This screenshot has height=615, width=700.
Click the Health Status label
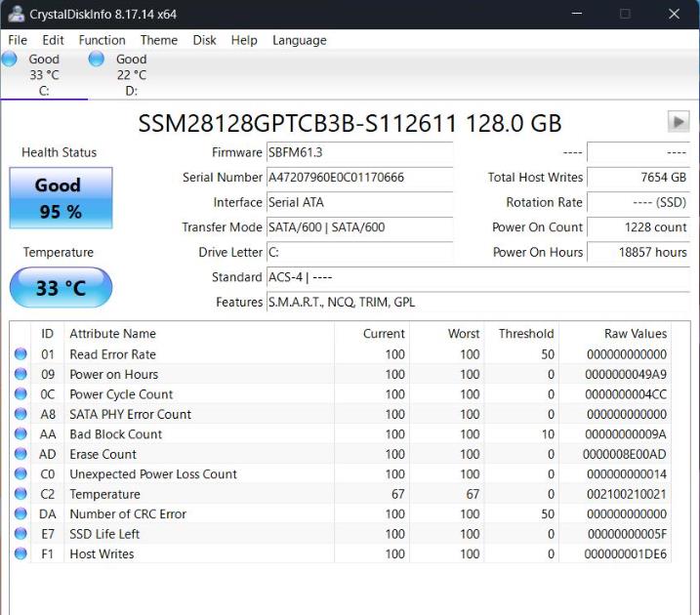(x=59, y=152)
